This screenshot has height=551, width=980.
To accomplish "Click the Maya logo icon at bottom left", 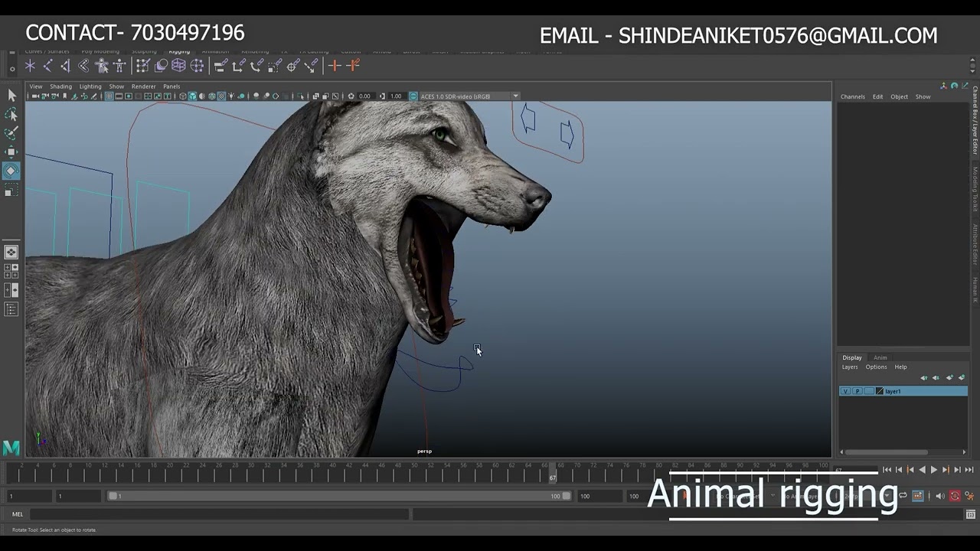I will coord(11,448).
